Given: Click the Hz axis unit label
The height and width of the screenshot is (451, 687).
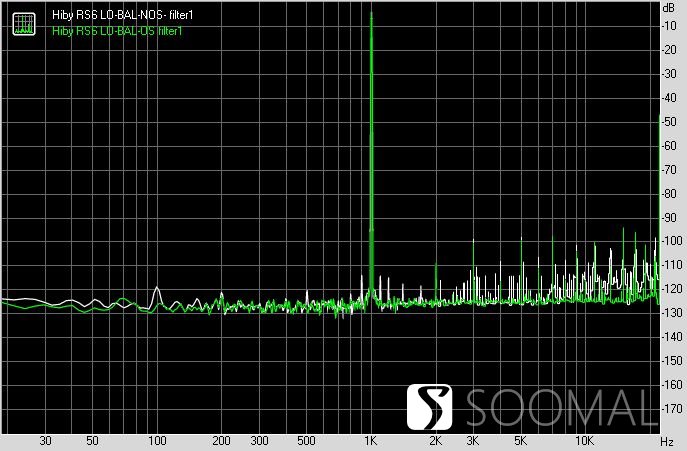Looking at the screenshot, I should point(666,441).
